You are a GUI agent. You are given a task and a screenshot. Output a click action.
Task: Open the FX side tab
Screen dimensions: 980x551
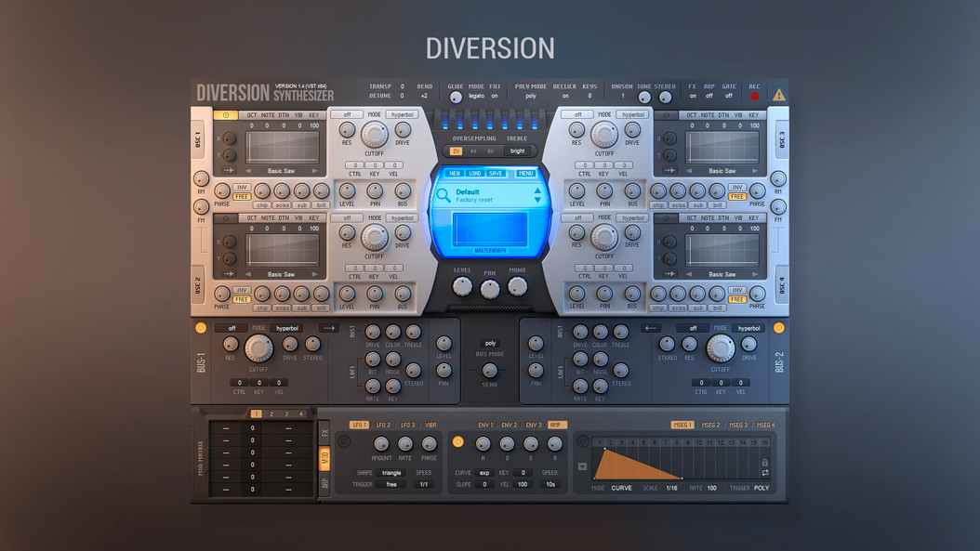pos(324,432)
